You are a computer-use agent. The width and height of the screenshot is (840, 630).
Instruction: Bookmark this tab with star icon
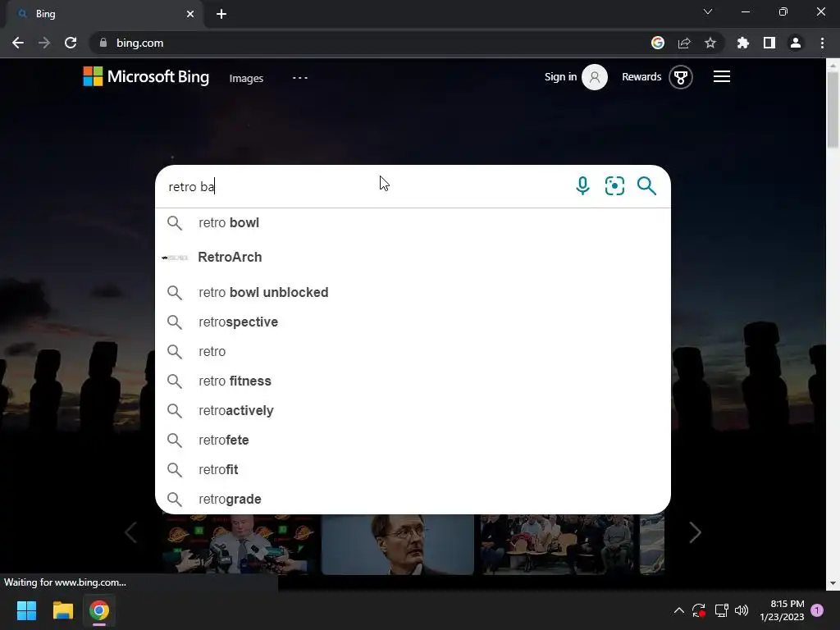710,43
